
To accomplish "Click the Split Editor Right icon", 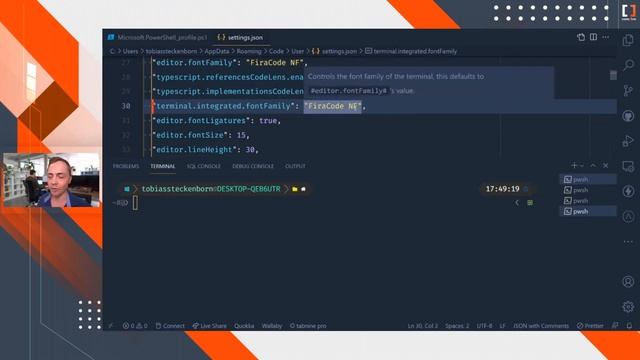I will (x=593, y=37).
